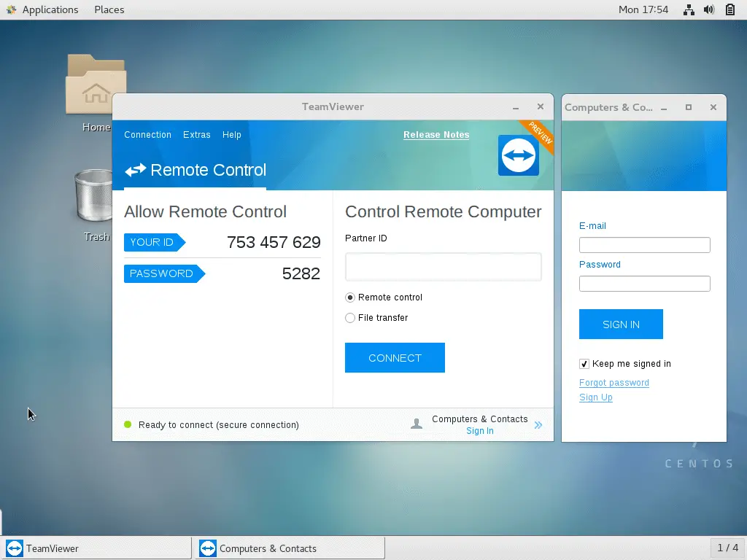Screen dimensions: 747x560
Task: Select the File transfer radio button
Action: tap(350, 318)
